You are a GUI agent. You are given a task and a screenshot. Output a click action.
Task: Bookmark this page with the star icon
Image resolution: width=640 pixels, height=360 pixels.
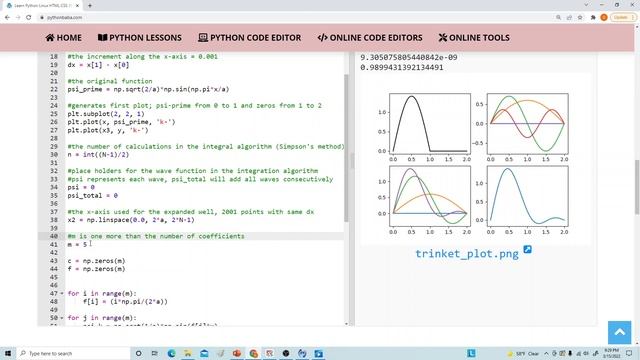[580, 18]
